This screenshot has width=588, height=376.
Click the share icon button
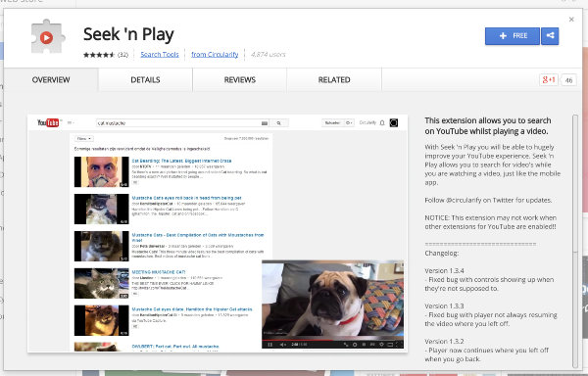550,36
